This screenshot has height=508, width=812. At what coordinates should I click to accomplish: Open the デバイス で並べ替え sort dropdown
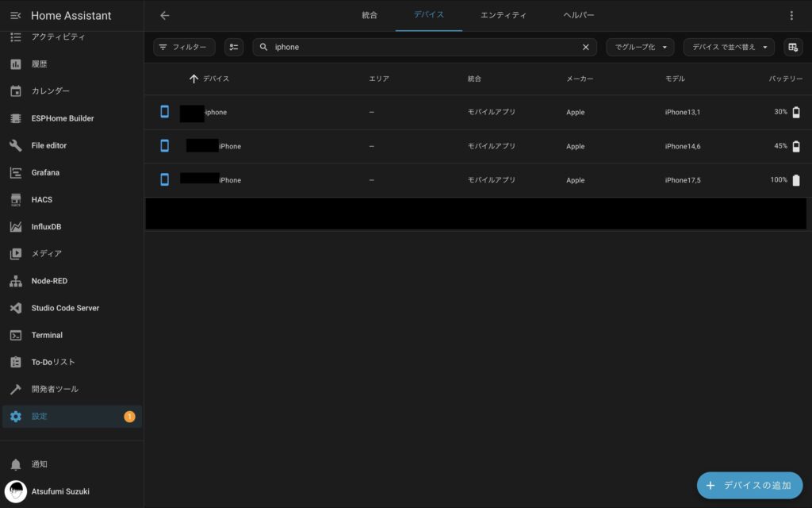coord(729,48)
